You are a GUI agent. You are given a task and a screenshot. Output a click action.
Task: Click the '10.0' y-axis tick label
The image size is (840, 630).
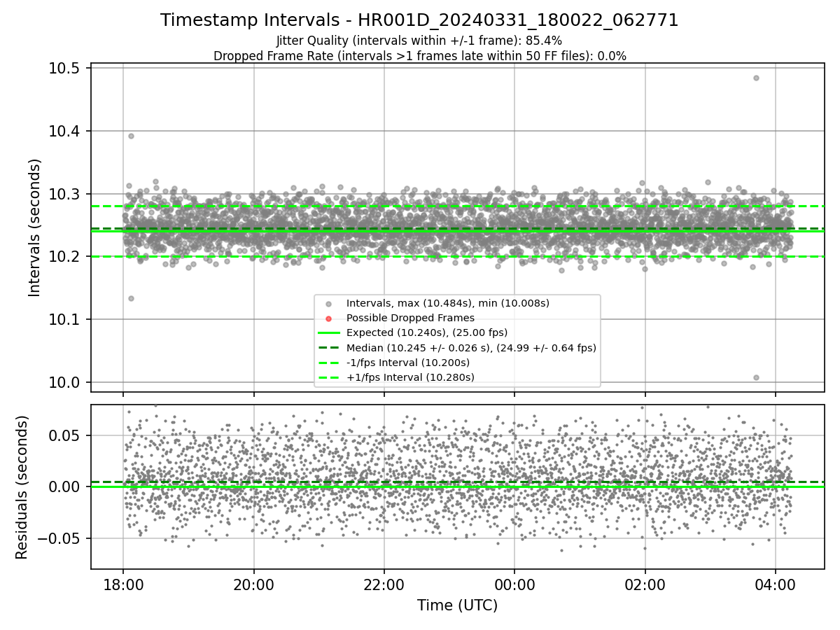pos(64,382)
